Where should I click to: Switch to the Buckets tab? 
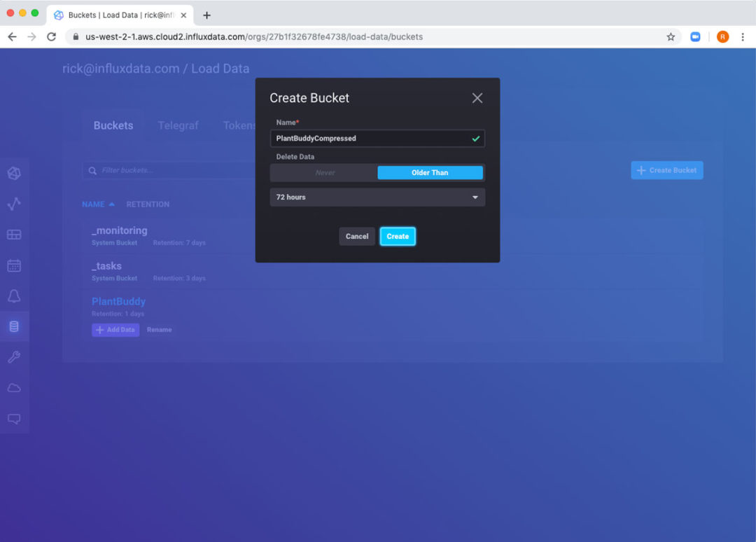tap(113, 125)
